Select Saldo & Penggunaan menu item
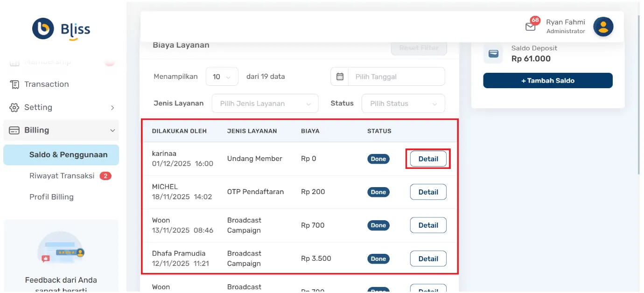The height and width of the screenshot is (293, 644). coord(68,155)
